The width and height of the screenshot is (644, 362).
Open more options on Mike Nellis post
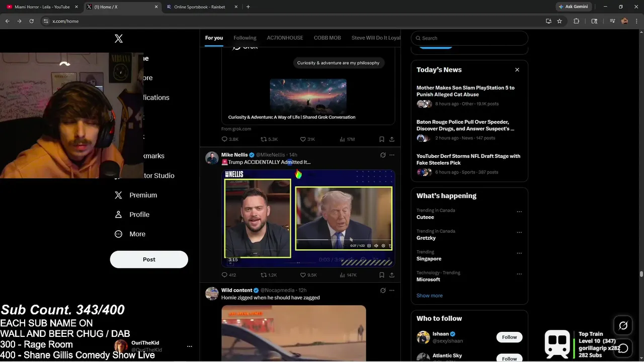click(x=392, y=155)
